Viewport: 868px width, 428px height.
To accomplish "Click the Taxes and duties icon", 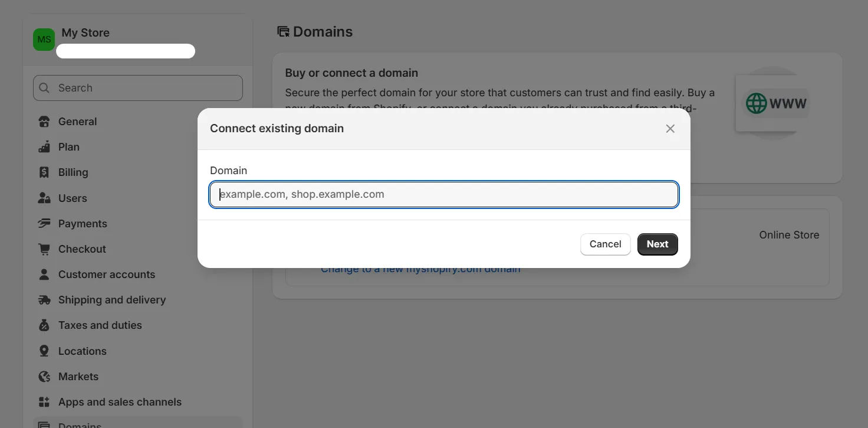I will pyautogui.click(x=44, y=325).
